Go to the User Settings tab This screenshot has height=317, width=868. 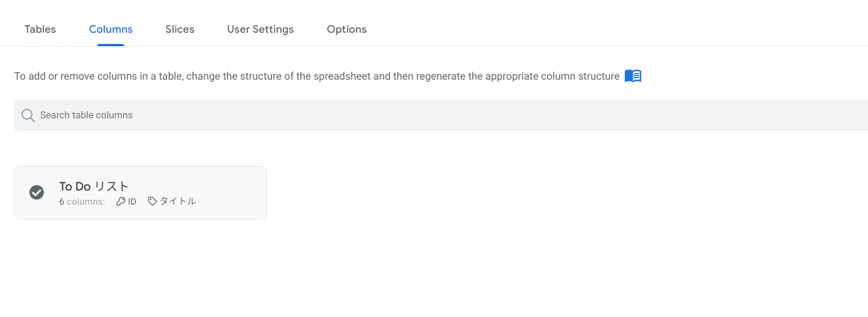(x=260, y=29)
